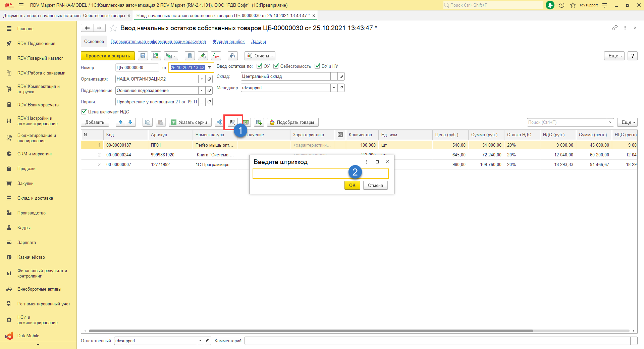The height and width of the screenshot is (349, 644).
Task: Click the Подобрать товары button
Action: click(x=292, y=122)
